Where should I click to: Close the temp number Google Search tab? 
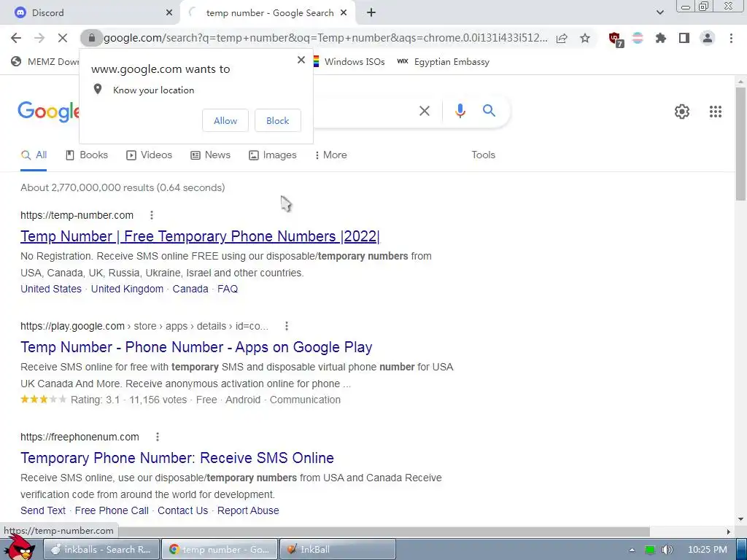click(x=344, y=13)
